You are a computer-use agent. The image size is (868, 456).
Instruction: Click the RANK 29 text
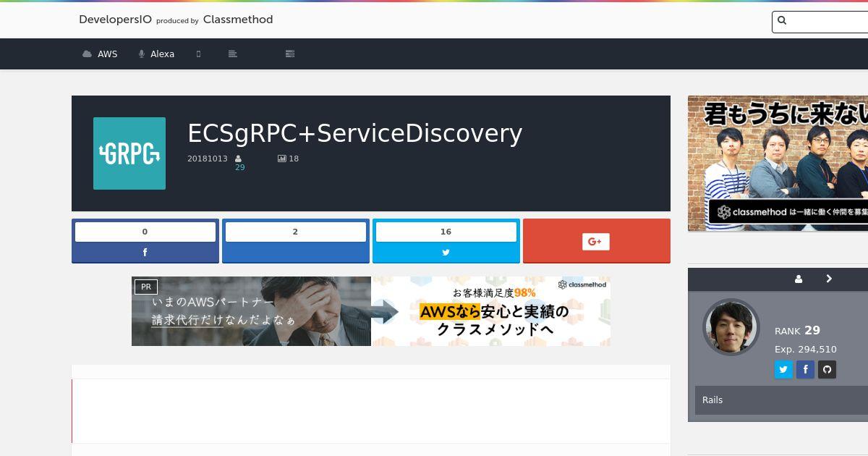[x=797, y=331]
